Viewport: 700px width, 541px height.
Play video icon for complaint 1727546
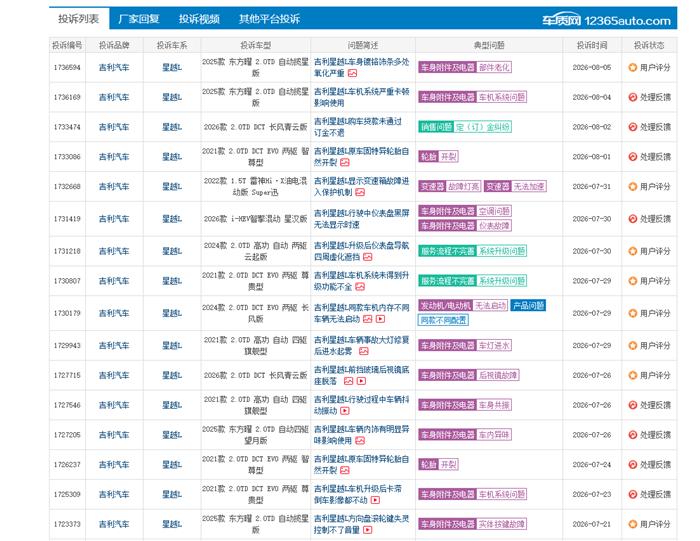[x=345, y=411]
